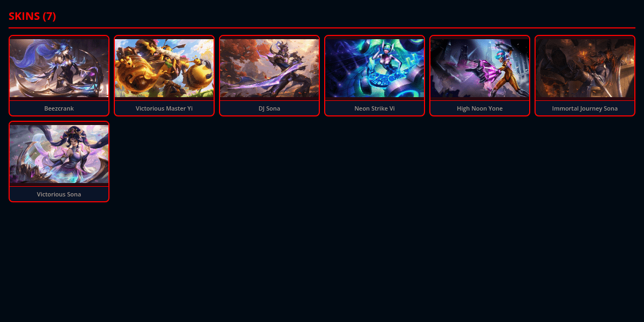Click the SKINS (7) section heading
644x322 pixels.
pos(32,17)
